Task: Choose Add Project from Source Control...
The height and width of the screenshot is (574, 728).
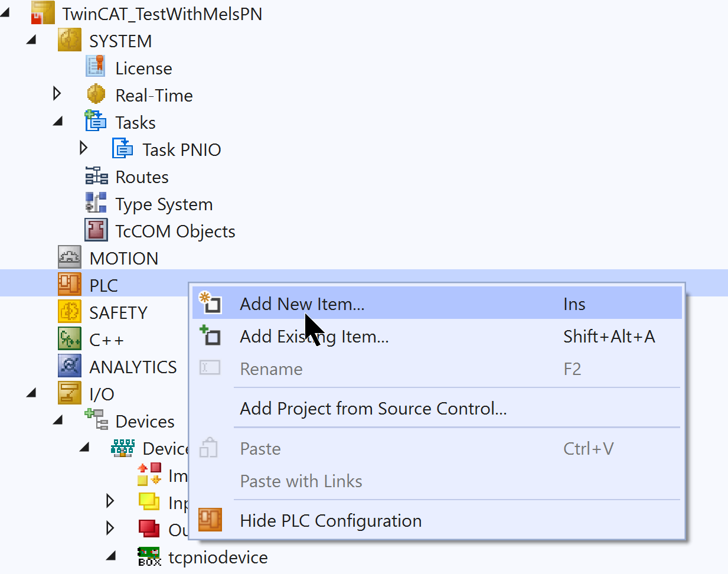Action: pyautogui.click(x=437, y=407)
